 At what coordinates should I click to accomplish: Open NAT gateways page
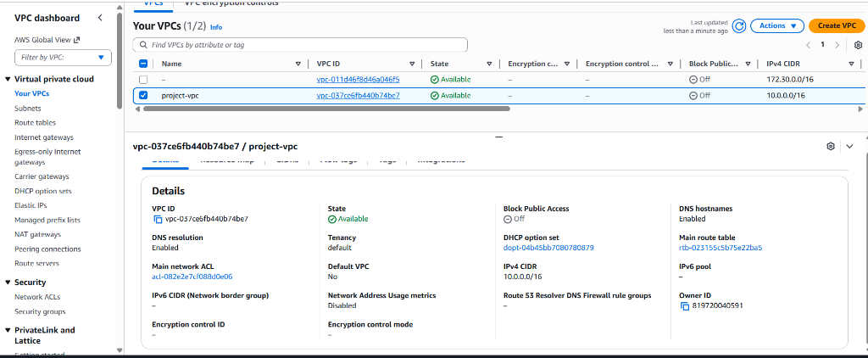(37, 234)
